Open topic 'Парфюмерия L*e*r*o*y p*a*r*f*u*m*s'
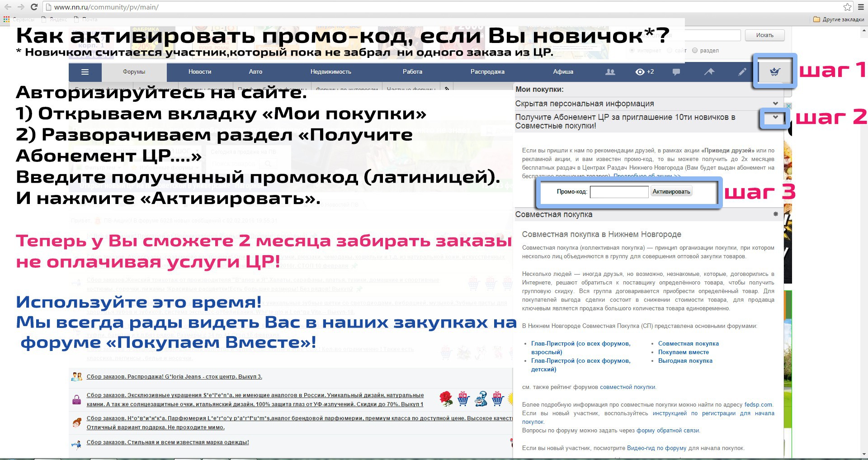The image size is (868, 460). (x=300, y=423)
